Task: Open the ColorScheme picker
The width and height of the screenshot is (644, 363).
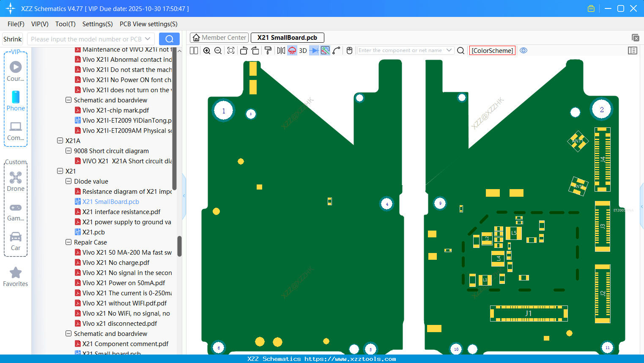Action: (492, 50)
